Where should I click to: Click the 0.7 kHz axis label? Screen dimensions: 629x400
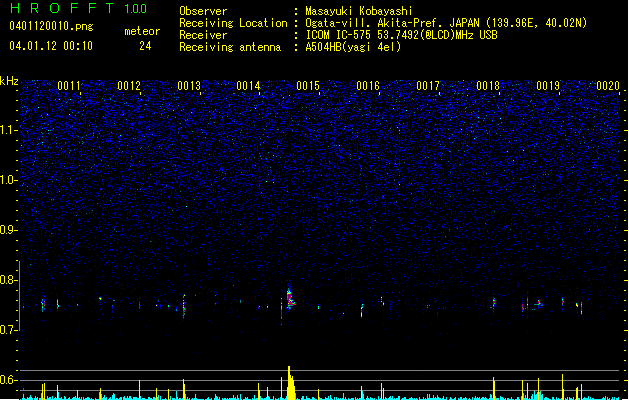point(9,330)
